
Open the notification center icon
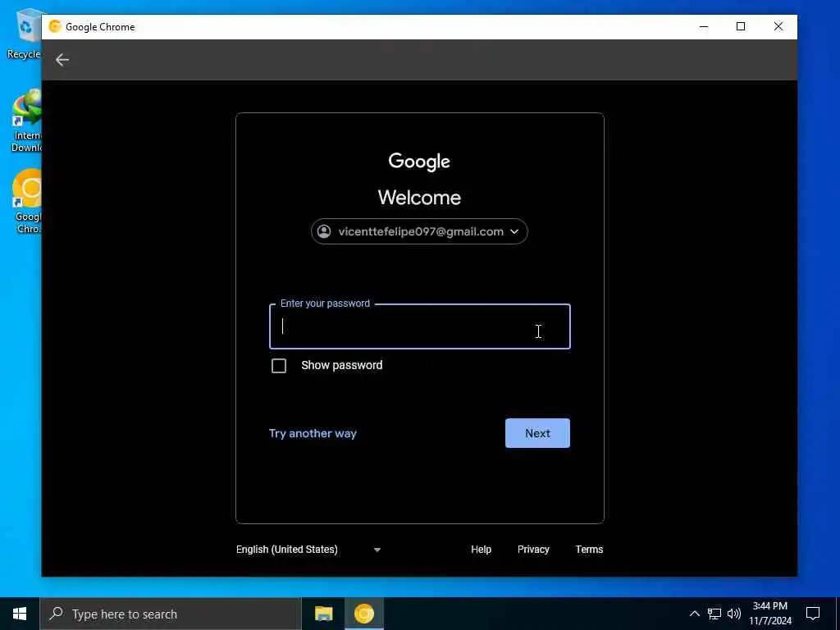click(813, 614)
